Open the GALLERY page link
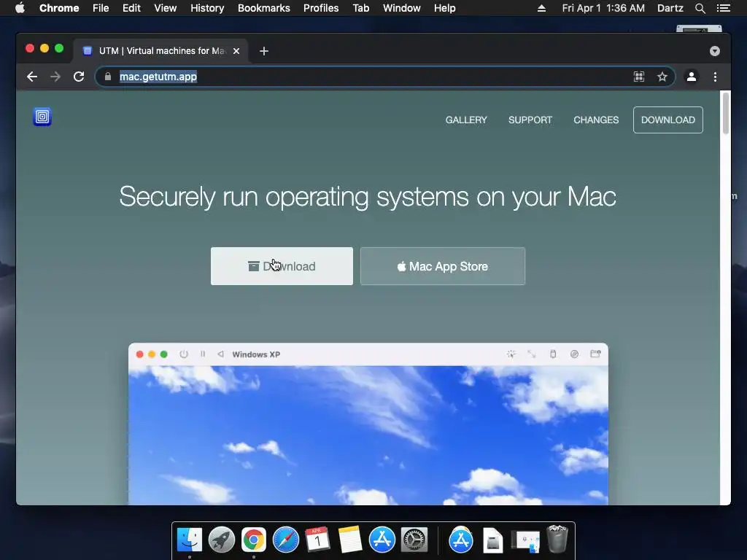The image size is (747, 560). (466, 120)
